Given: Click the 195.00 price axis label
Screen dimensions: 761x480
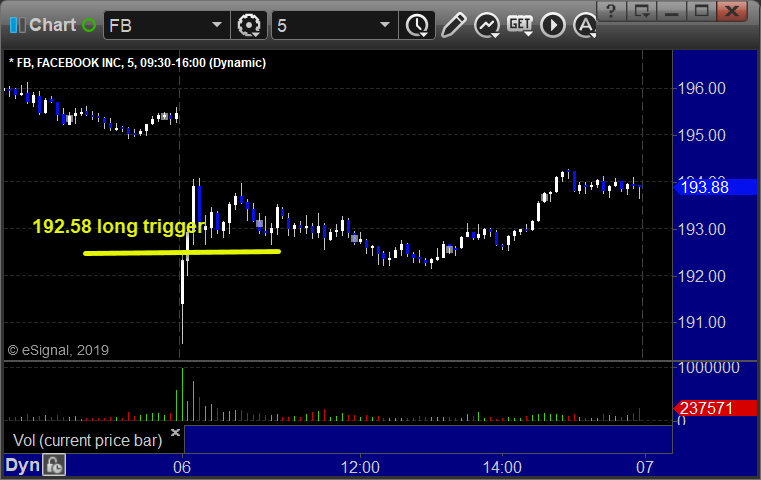Looking at the screenshot, I should (701, 135).
